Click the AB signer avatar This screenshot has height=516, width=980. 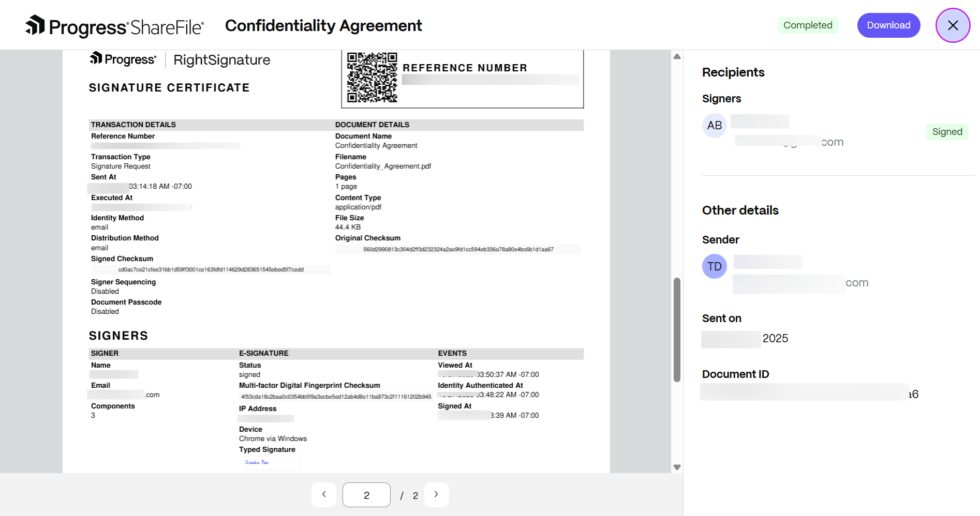[714, 125]
